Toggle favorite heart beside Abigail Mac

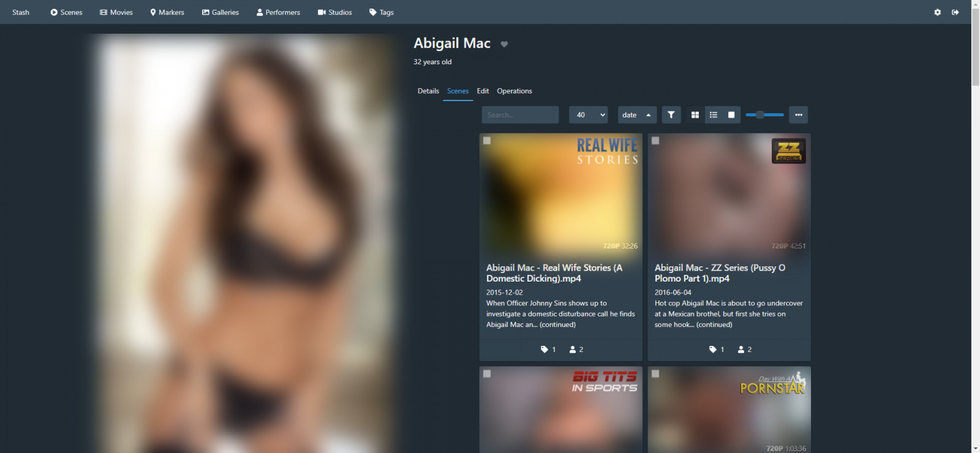504,44
